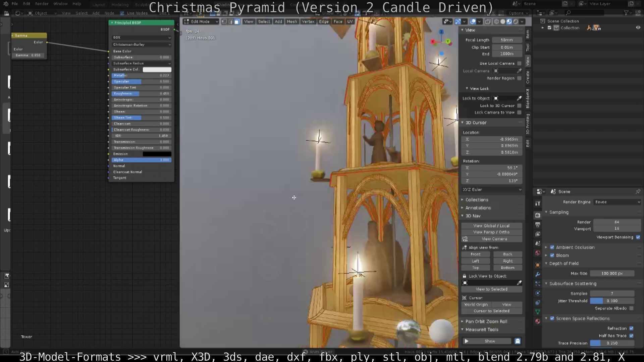Pin the Scene properties context
This screenshot has height=362, width=644.
(638, 191)
